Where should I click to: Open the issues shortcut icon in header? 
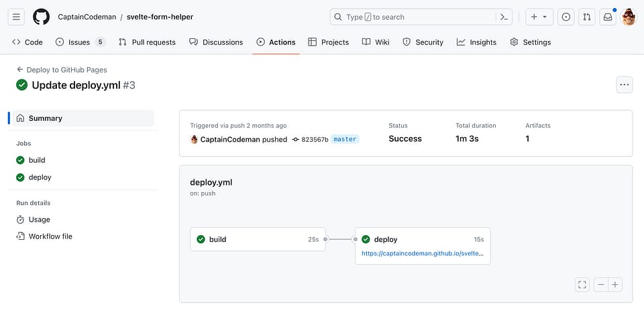(566, 17)
